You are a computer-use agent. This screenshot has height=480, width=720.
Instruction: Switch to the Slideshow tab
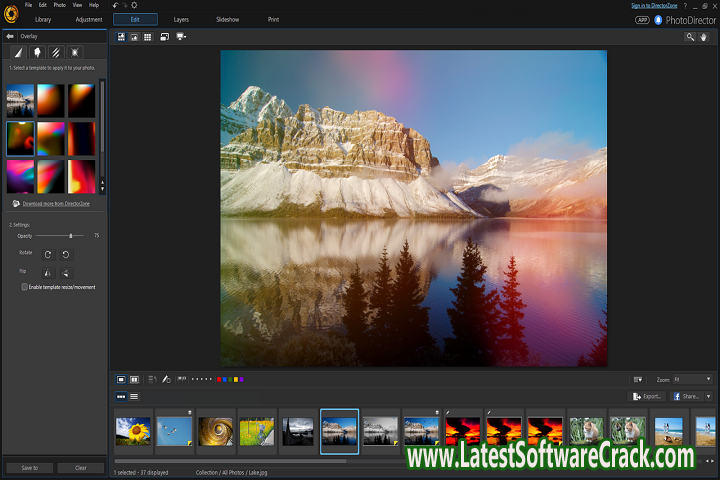tap(227, 20)
